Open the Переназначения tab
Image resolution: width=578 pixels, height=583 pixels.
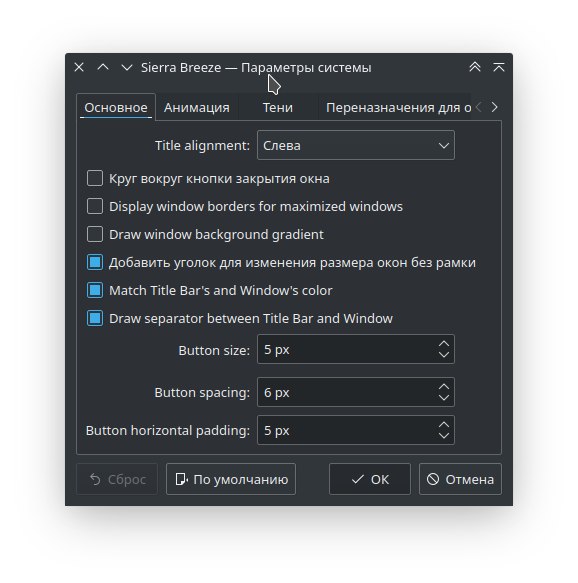point(395,107)
